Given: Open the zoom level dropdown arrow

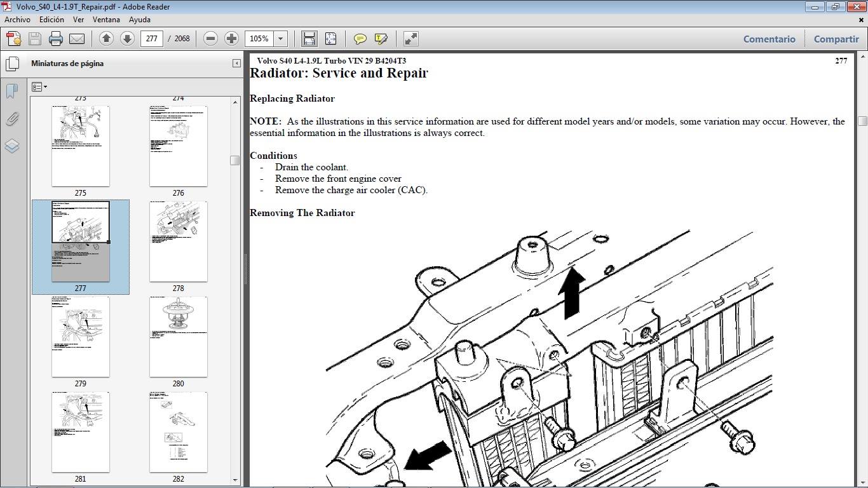Looking at the screenshot, I should tap(281, 39).
